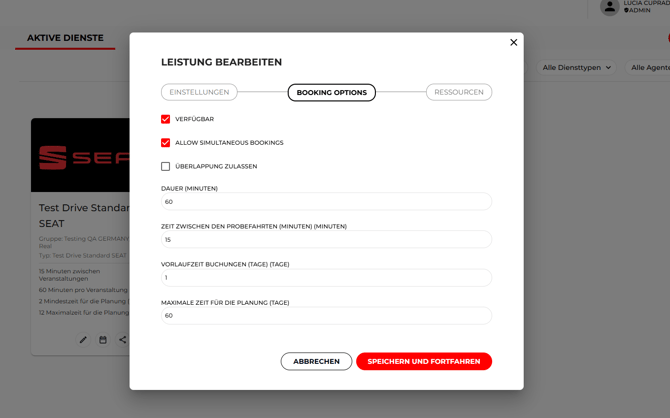This screenshot has width=670, height=418.
Task: Select the Booking Options step
Action: (332, 92)
